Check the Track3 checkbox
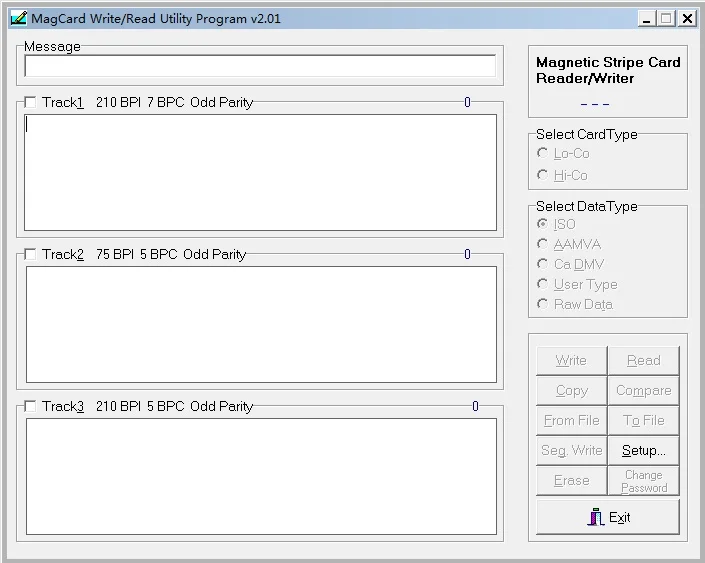 (x=30, y=406)
